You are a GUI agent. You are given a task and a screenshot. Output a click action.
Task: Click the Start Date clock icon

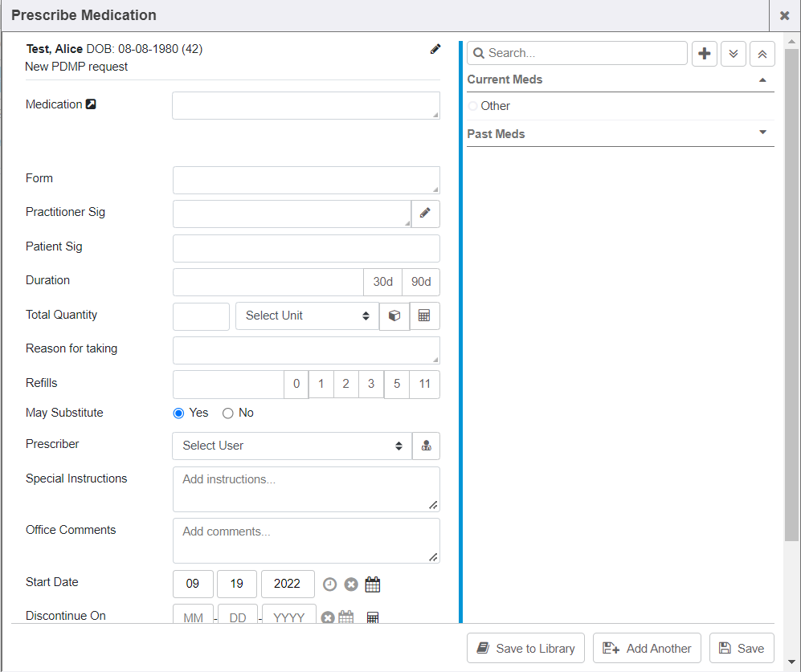point(329,584)
